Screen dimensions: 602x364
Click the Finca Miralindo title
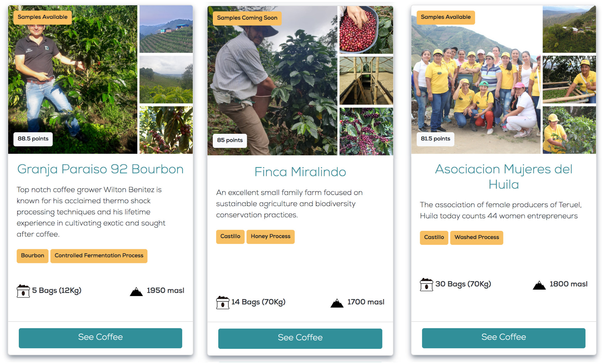click(300, 172)
